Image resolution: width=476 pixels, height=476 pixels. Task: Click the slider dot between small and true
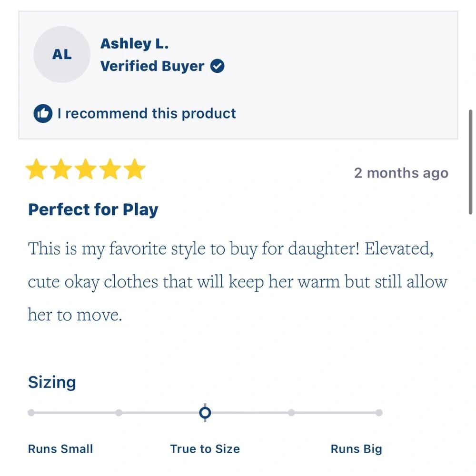119,413
